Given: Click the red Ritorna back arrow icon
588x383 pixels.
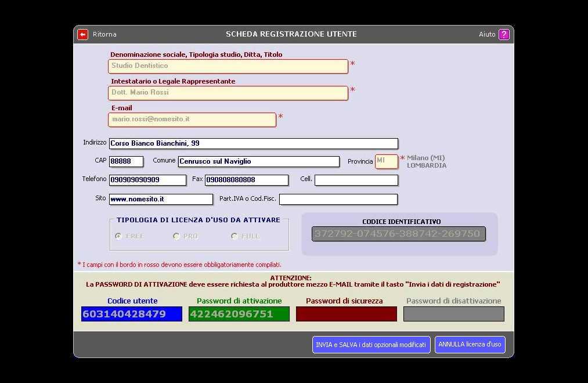Looking at the screenshot, I should coord(82,34).
